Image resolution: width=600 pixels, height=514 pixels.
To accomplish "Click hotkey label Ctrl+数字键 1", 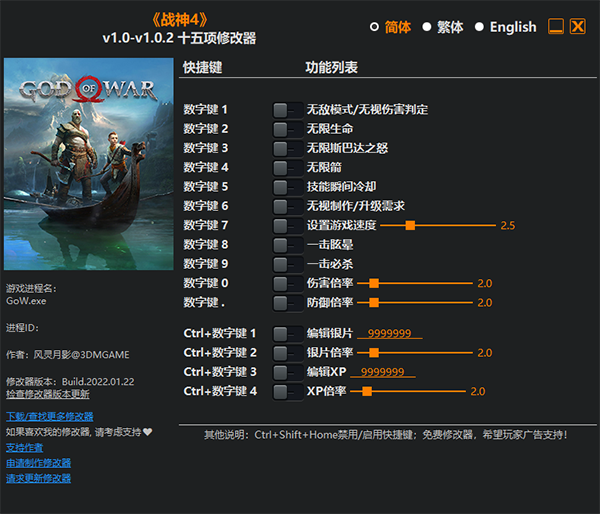I will click(220, 333).
